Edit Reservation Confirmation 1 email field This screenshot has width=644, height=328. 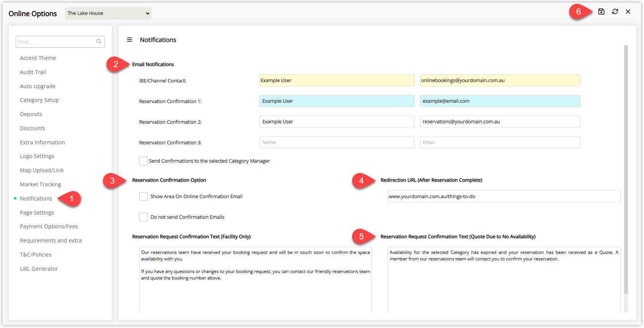[500, 101]
